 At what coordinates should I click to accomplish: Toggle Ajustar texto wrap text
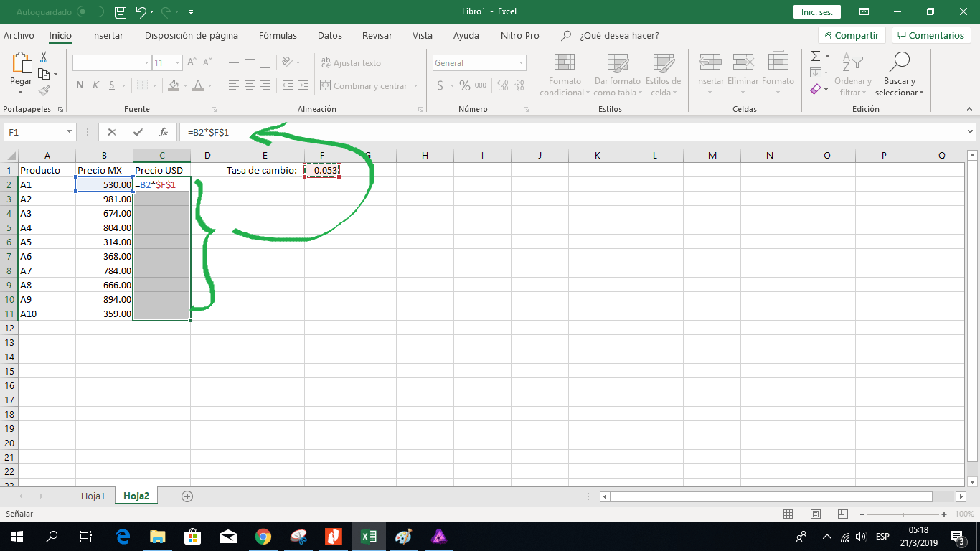point(351,63)
